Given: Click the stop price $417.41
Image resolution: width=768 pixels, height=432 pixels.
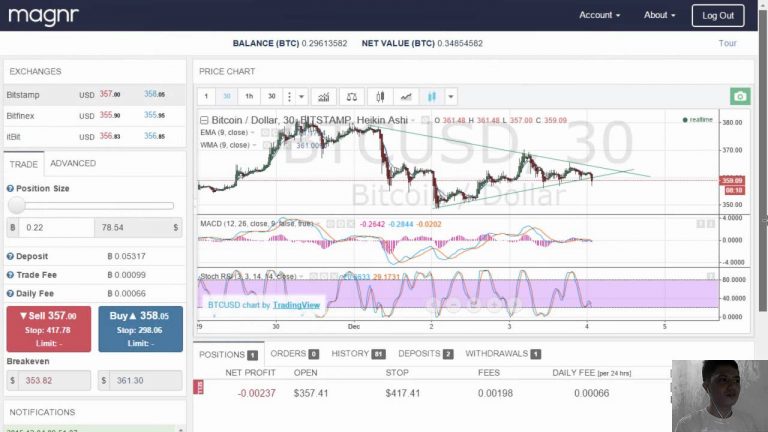Looking at the screenshot, I should tap(403, 393).
